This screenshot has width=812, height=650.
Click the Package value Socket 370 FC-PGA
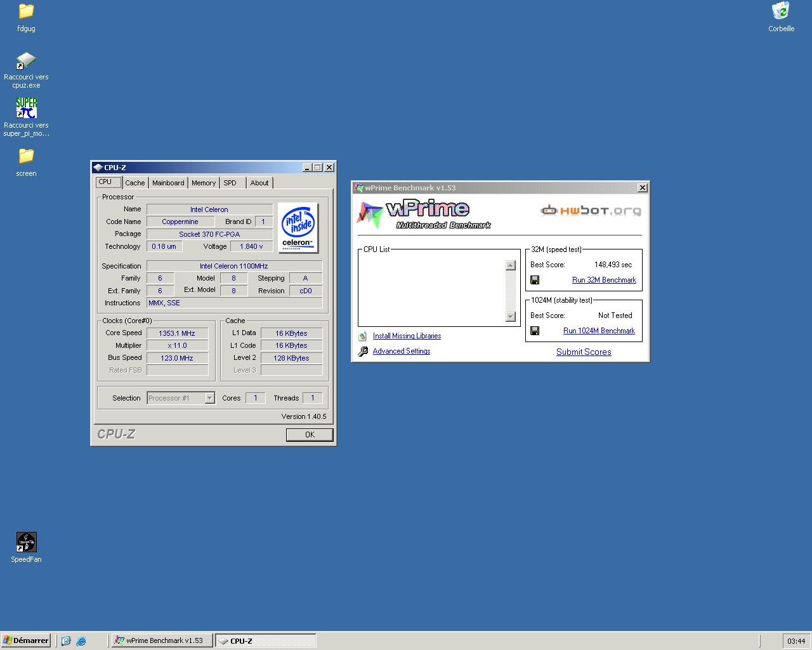click(x=209, y=234)
